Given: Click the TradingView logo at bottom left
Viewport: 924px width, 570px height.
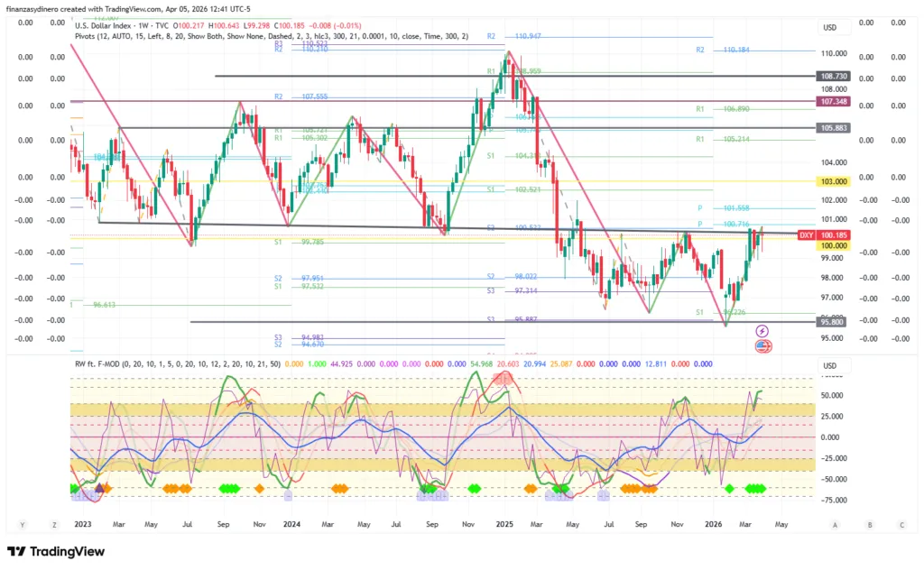Looking at the screenshot, I should tap(56, 551).
